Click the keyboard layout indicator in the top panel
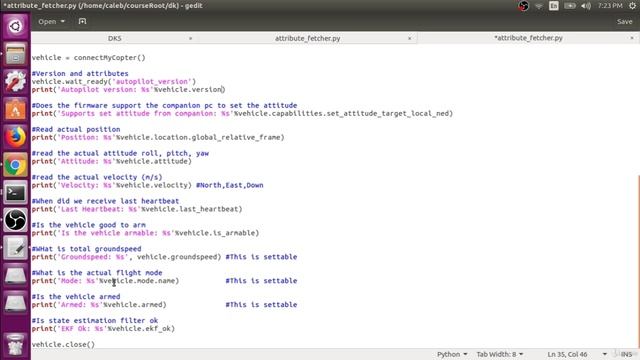This screenshot has width=640, height=360. coord(553,6)
